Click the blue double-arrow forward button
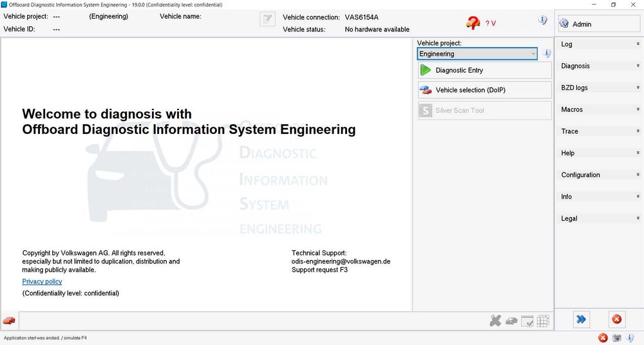The image size is (644, 345). tap(581, 319)
